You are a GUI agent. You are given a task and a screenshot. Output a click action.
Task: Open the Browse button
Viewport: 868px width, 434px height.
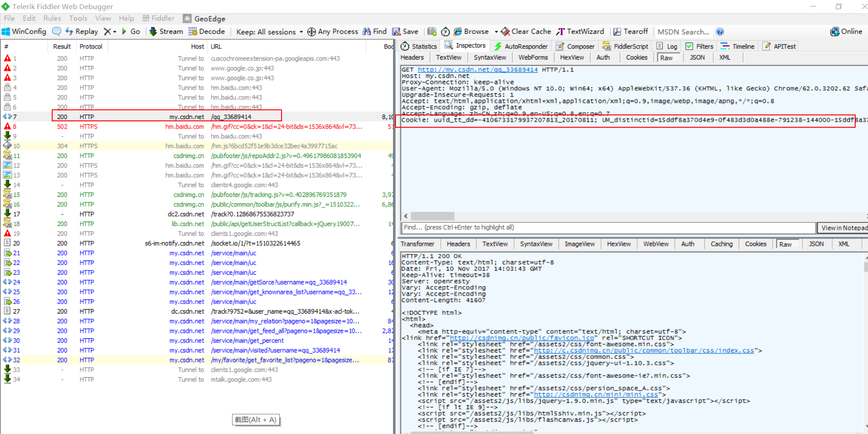point(471,31)
